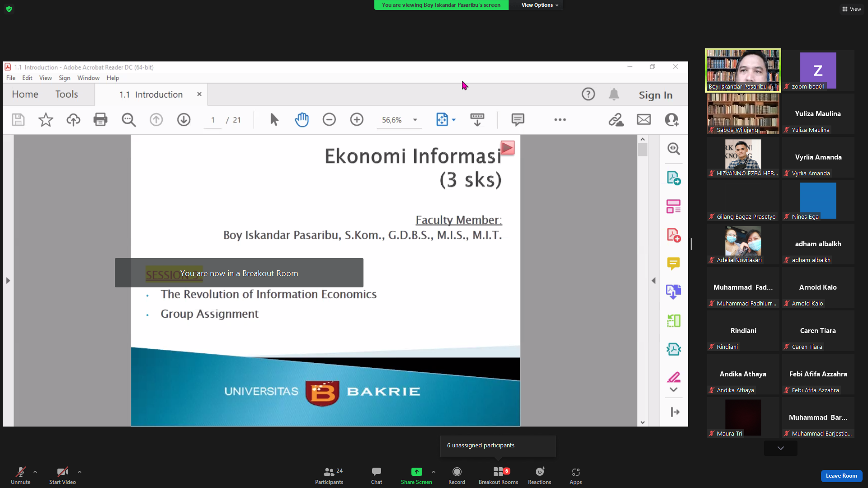This screenshot has width=868, height=488.
Task: Open the Sign menu
Action: coord(65,78)
